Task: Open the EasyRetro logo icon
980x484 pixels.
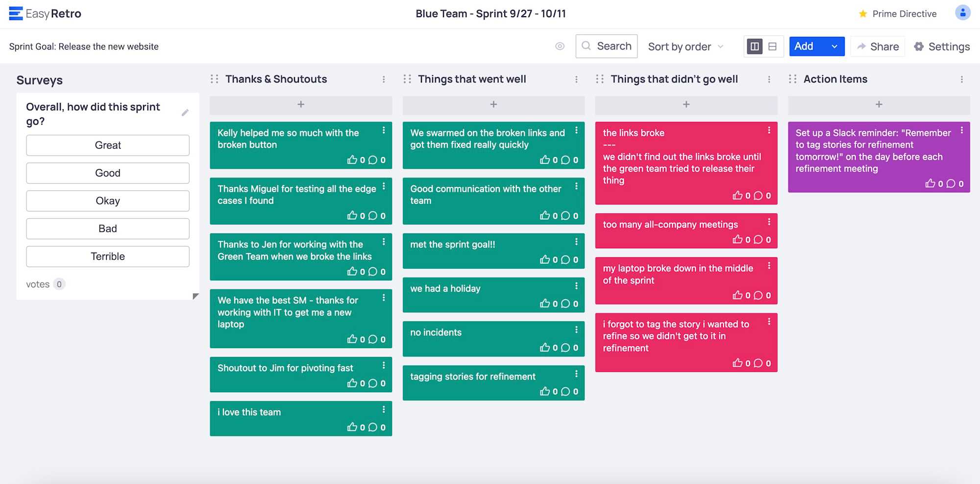Action: [16, 13]
